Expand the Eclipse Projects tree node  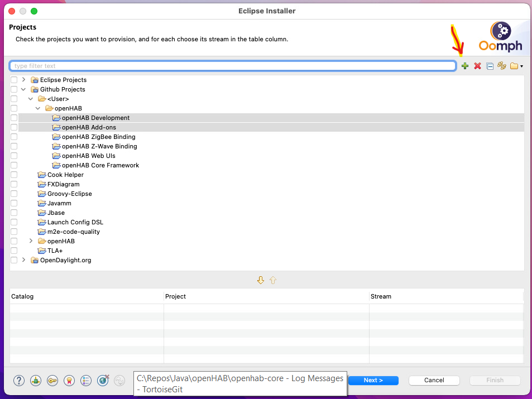(x=23, y=80)
